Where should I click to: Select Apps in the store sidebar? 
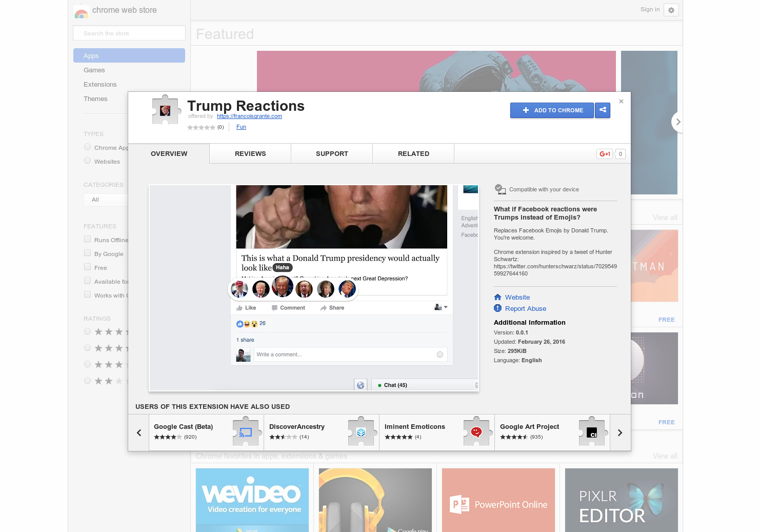pyautogui.click(x=129, y=55)
